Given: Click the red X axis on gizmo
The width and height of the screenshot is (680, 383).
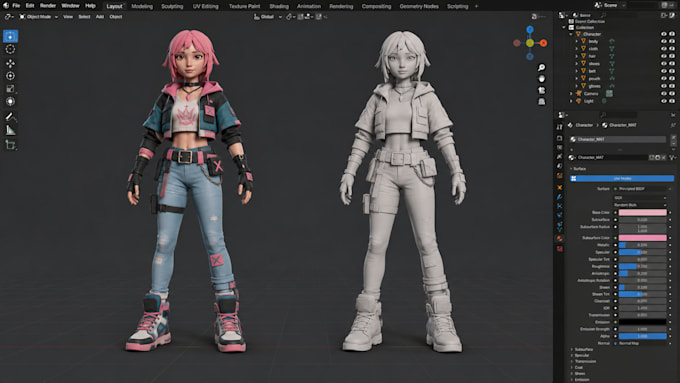Looking at the screenshot, I should click(543, 43).
